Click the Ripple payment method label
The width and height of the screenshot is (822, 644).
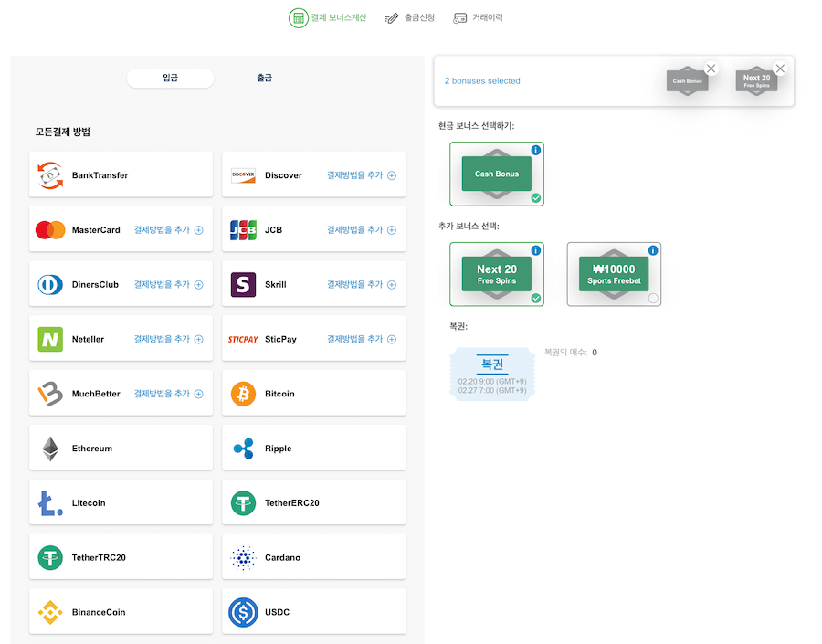point(279,449)
